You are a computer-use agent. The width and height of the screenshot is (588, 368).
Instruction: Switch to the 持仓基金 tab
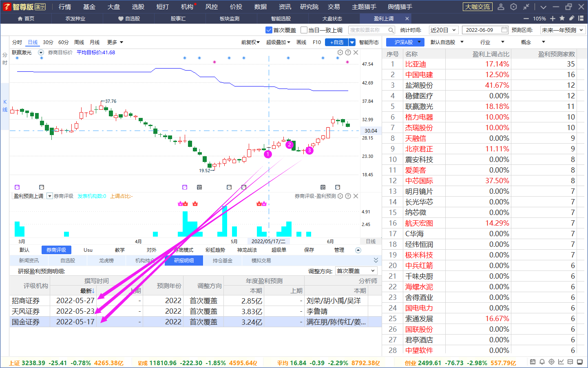222,260
